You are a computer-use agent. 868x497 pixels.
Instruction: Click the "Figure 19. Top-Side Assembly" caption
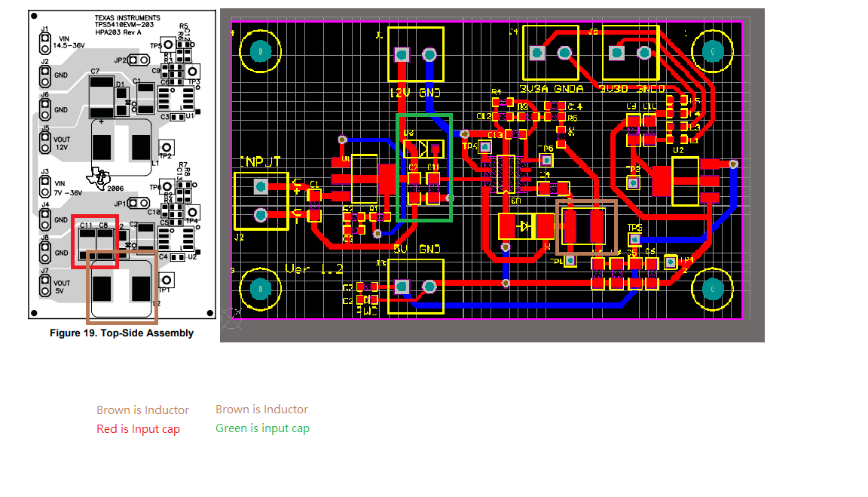[121, 333]
